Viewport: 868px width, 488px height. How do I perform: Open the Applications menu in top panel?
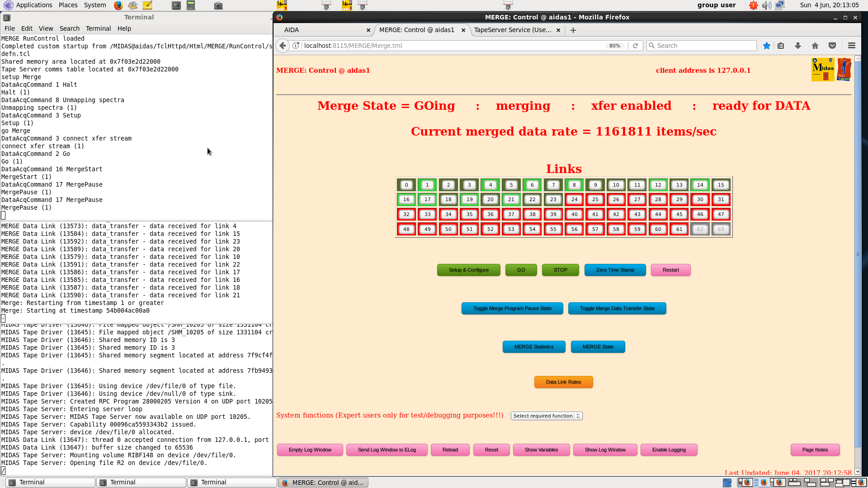[x=34, y=5]
